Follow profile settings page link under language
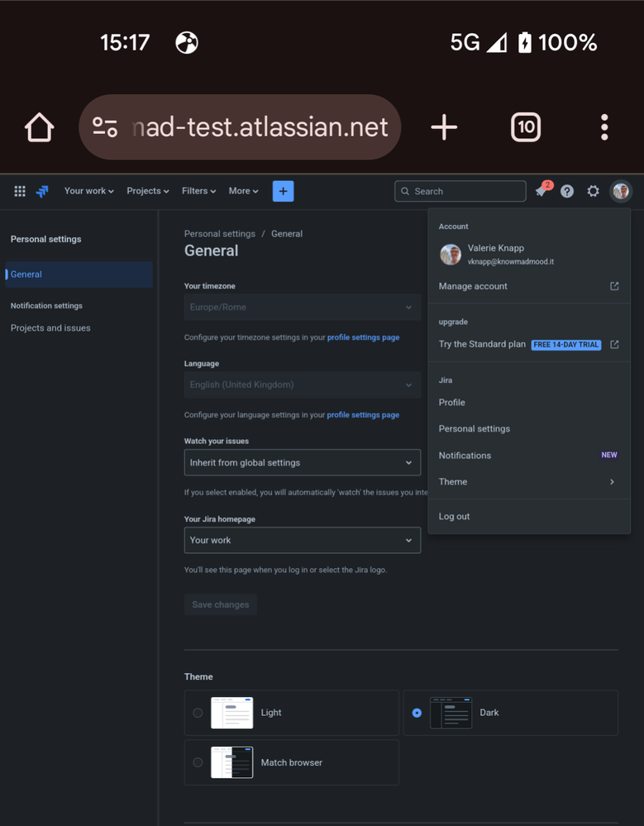Image resolution: width=644 pixels, height=826 pixels. (363, 414)
